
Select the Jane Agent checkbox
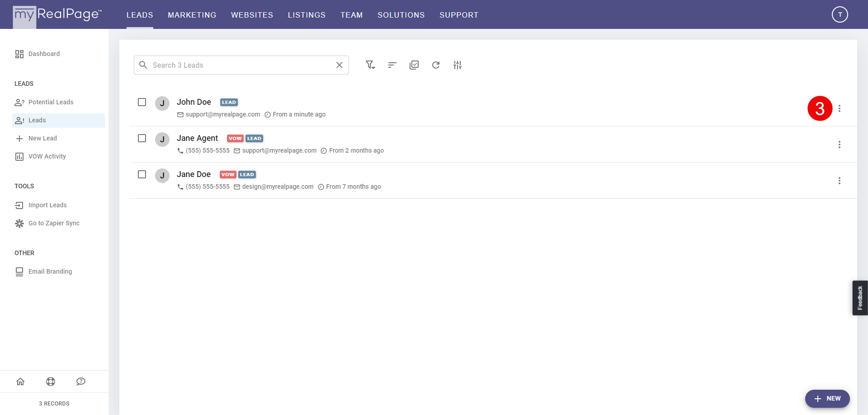[x=142, y=138]
